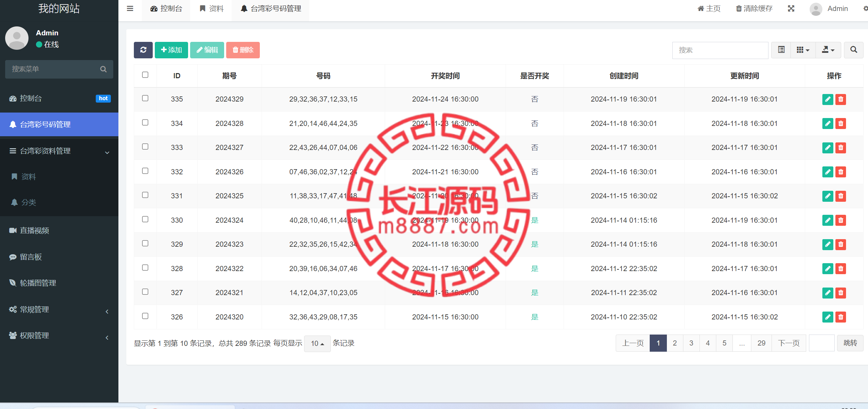
Task: Toggle the select-all checkbox in table header
Action: point(145,75)
